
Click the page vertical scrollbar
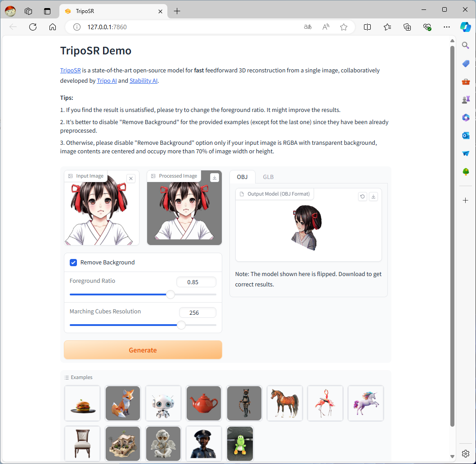(452, 236)
